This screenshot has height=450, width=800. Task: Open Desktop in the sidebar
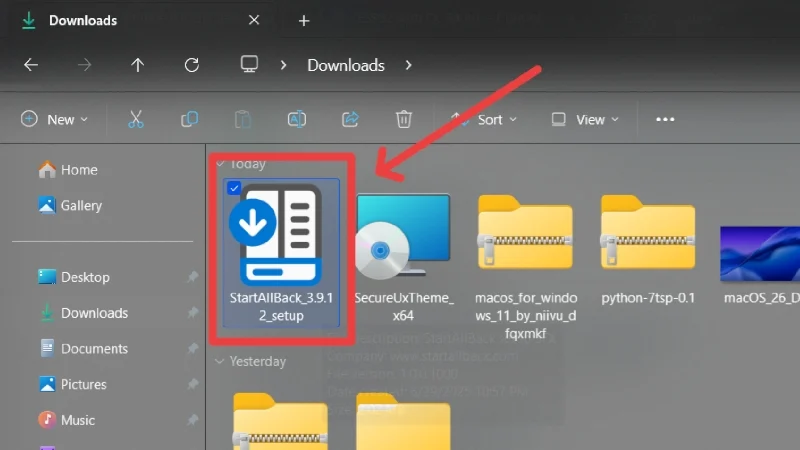(85, 277)
